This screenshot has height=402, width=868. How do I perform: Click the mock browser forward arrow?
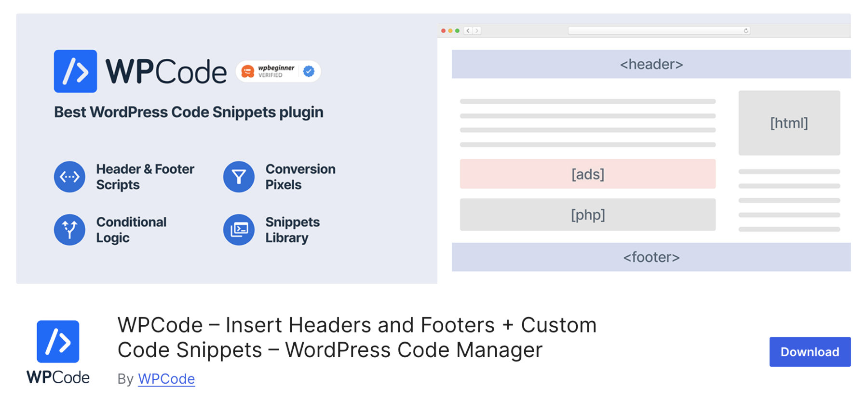point(477,30)
